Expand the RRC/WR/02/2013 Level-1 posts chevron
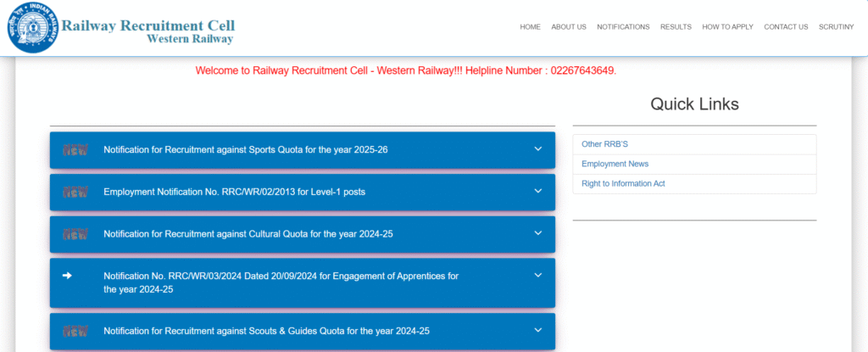This screenshot has height=352, width=868. 537,192
